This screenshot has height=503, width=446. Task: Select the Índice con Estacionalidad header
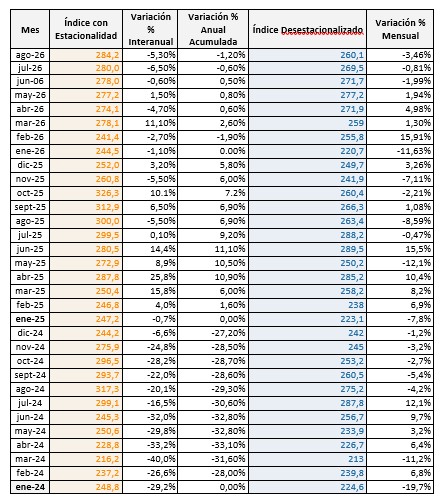click(x=86, y=29)
